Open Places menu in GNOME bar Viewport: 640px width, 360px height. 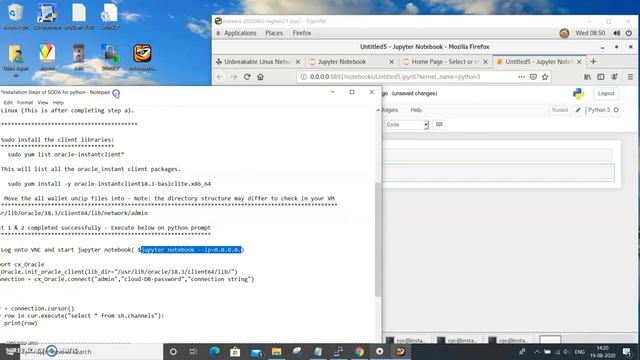point(274,33)
